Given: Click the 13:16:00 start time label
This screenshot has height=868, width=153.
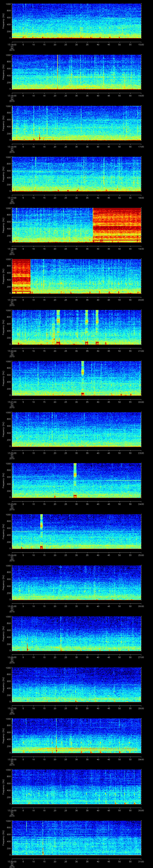Looking at the screenshot, I should pyautogui.click(x=12, y=147).
